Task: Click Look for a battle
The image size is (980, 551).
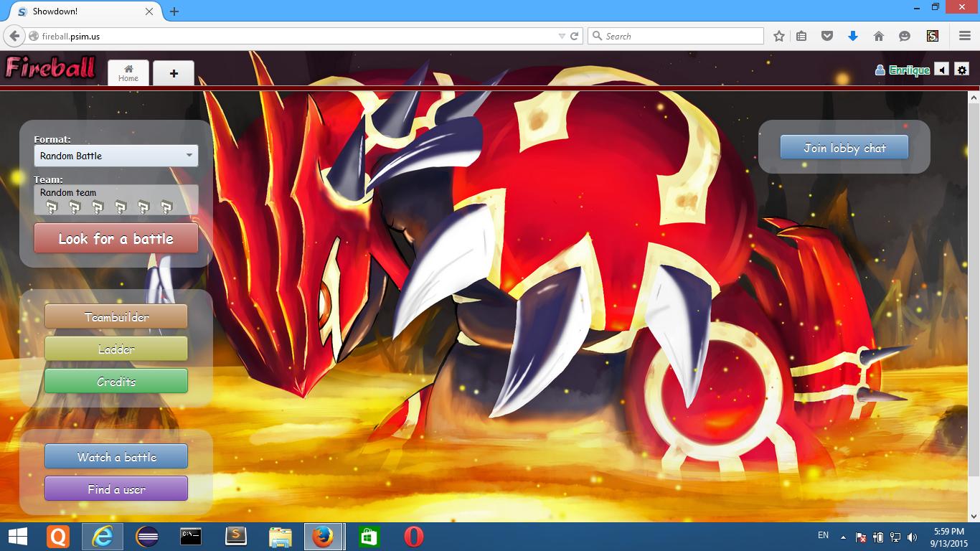Action: (x=116, y=238)
